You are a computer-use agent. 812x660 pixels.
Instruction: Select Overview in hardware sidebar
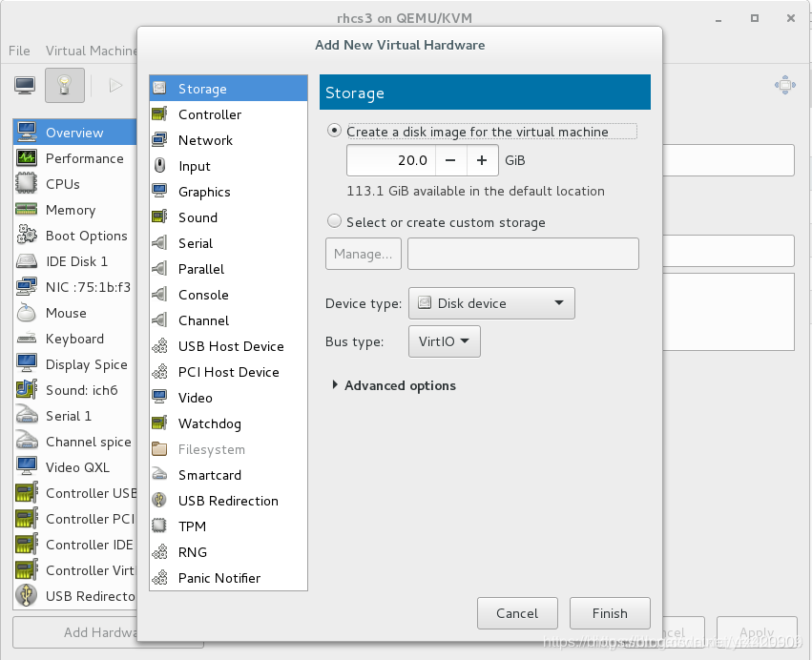click(x=75, y=133)
